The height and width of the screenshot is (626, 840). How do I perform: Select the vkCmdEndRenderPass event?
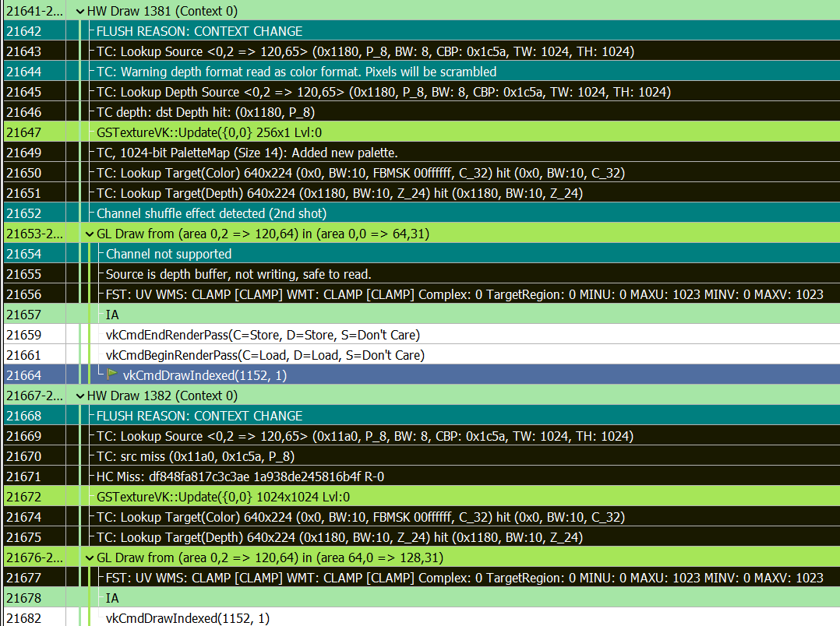[x=257, y=335]
